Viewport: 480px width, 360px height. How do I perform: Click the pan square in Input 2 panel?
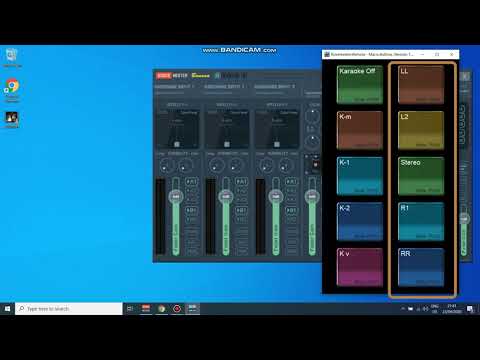point(227,144)
